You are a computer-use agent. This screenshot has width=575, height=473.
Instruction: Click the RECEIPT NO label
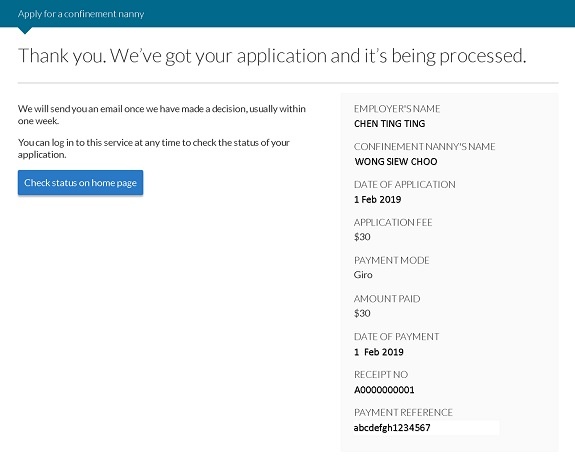click(381, 374)
